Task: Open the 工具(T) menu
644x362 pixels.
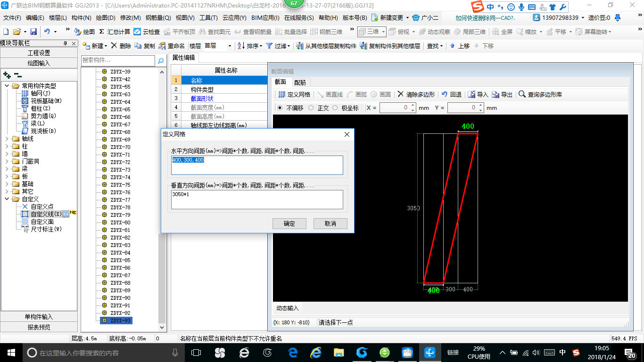Action: pos(208,18)
